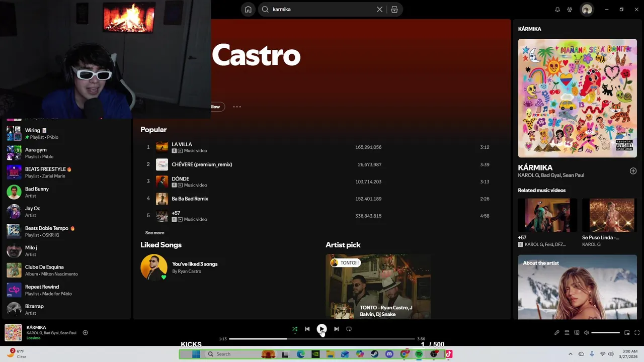
Task: Open Jay Oc artist entry
Action: 65,212
